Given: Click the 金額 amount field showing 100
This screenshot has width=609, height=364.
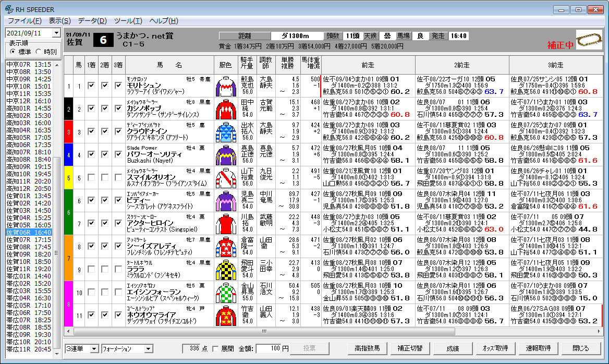Looking at the screenshot, I should (268, 348).
